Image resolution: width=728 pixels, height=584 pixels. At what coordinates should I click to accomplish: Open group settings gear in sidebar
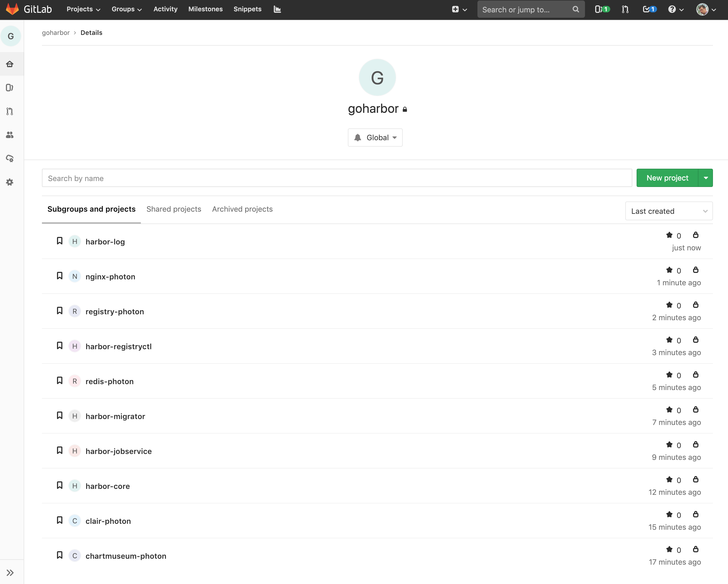click(x=10, y=182)
